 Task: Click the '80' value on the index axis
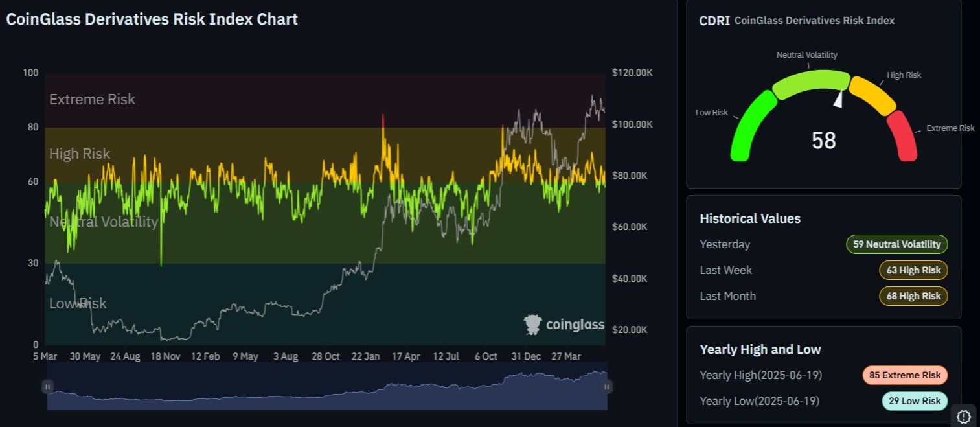pos(33,127)
